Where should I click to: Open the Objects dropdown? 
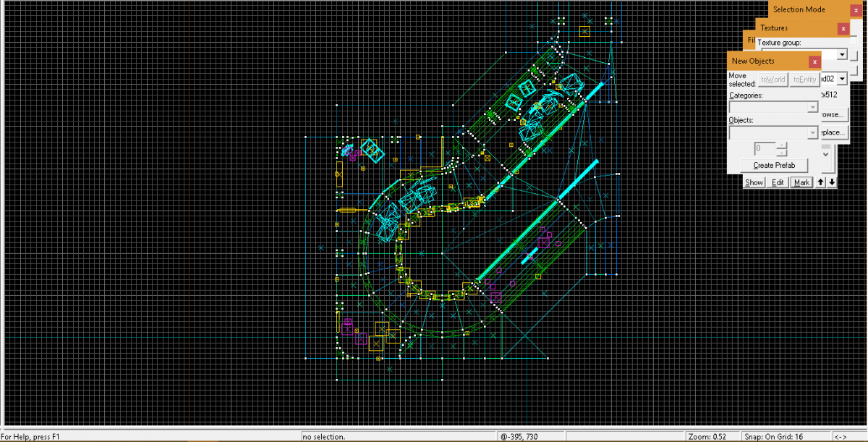pos(812,132)
